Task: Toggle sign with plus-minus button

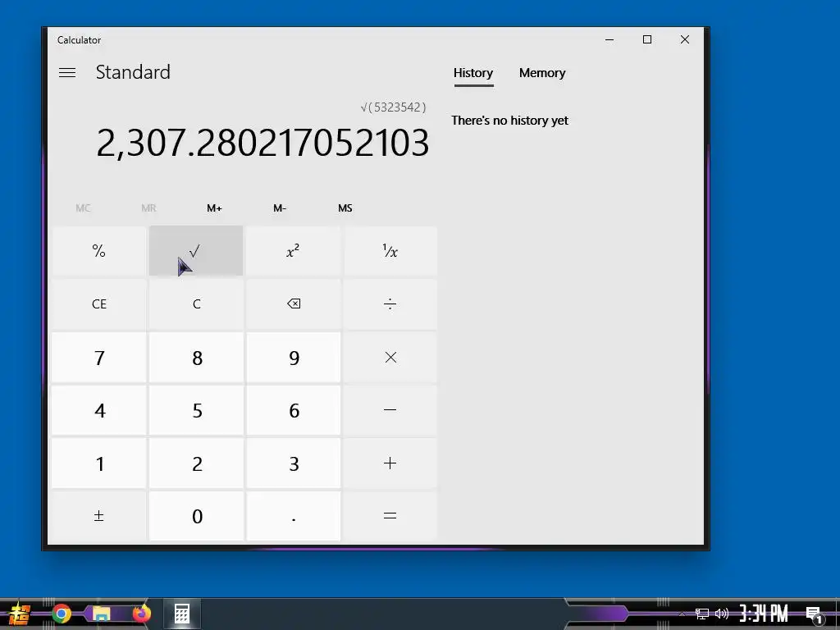Action: (99, 516)
